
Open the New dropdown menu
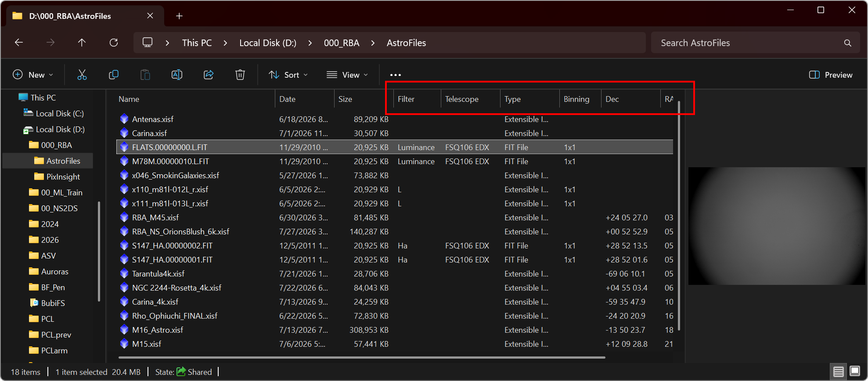click(x=33, y=75)
